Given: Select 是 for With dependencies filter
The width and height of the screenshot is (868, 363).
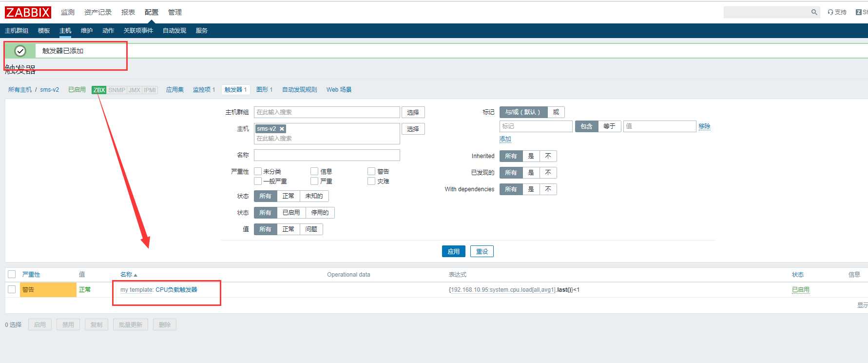Looking at the screenshot, I should click(531, 189).
